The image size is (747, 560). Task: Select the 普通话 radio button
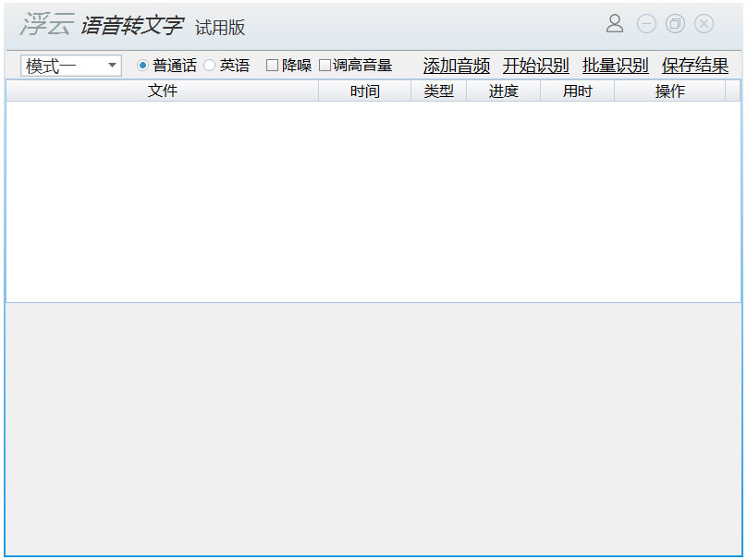tap(142, 66)
